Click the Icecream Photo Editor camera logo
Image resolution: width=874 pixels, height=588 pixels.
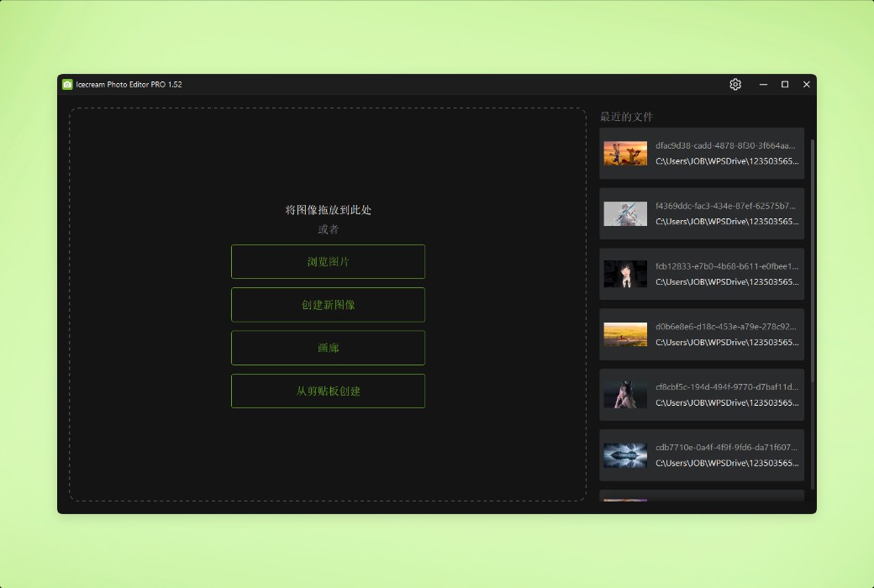(67, 84)
